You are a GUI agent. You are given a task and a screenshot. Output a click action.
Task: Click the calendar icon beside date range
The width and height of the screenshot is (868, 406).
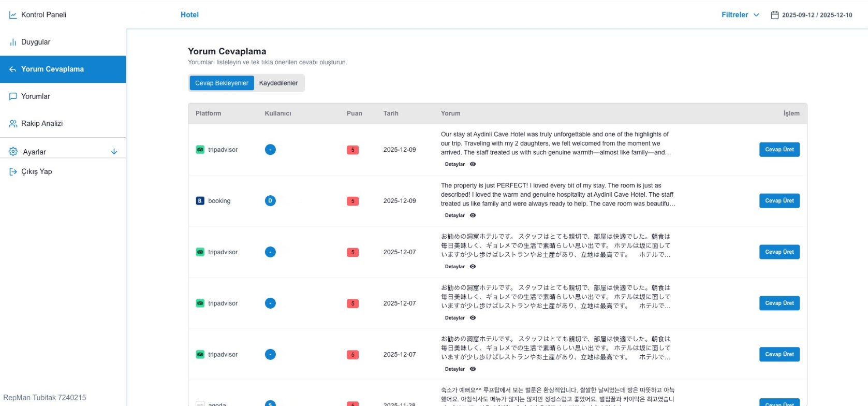click(x=774, y=15)
